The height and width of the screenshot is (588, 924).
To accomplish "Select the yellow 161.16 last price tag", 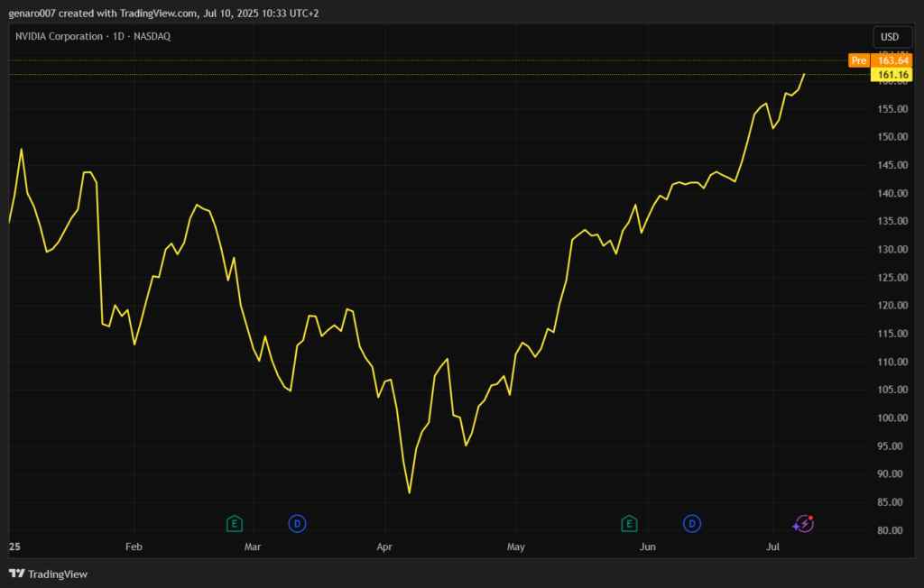I will pyautogui.click(x=891, y=75).
